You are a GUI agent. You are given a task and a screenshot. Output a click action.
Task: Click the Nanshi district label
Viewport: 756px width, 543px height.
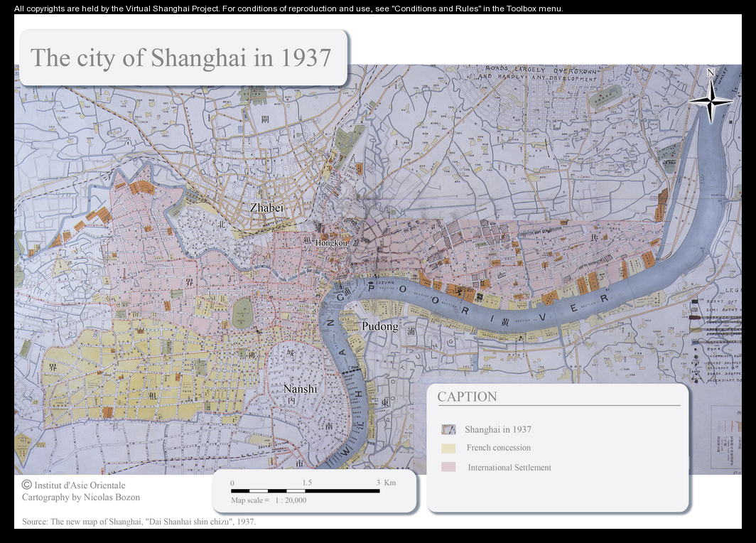[x=300, y=389]
